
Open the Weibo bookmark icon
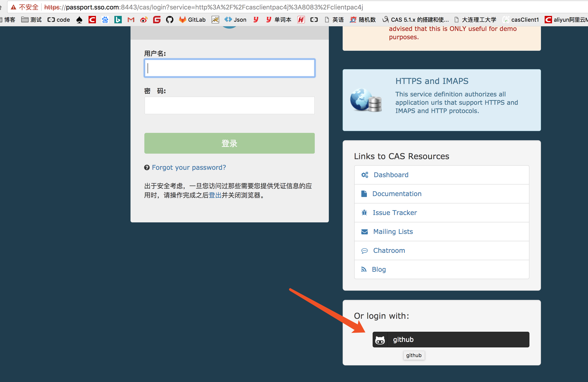144,20
